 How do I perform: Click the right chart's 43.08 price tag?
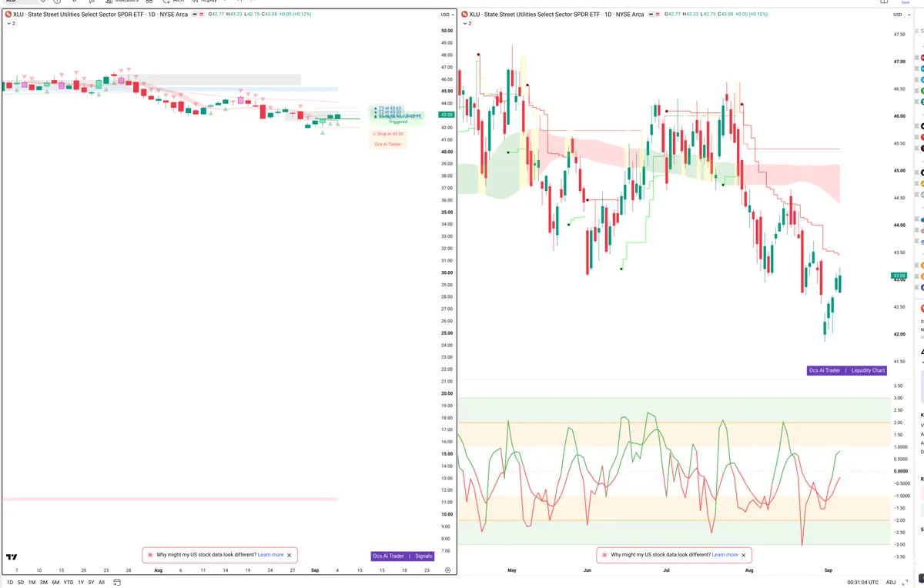(x=899, y=276)
